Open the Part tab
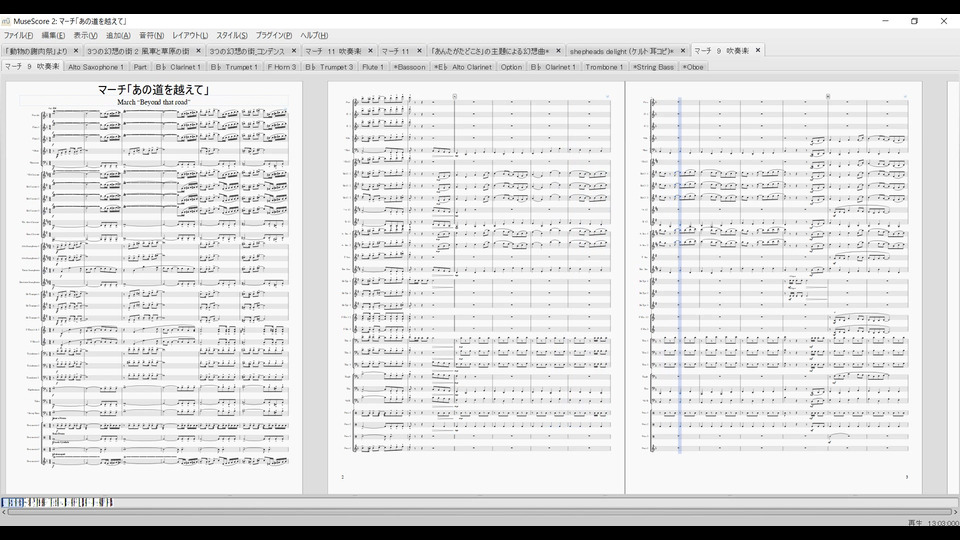 pyautogui.click(x=140, y=67)
